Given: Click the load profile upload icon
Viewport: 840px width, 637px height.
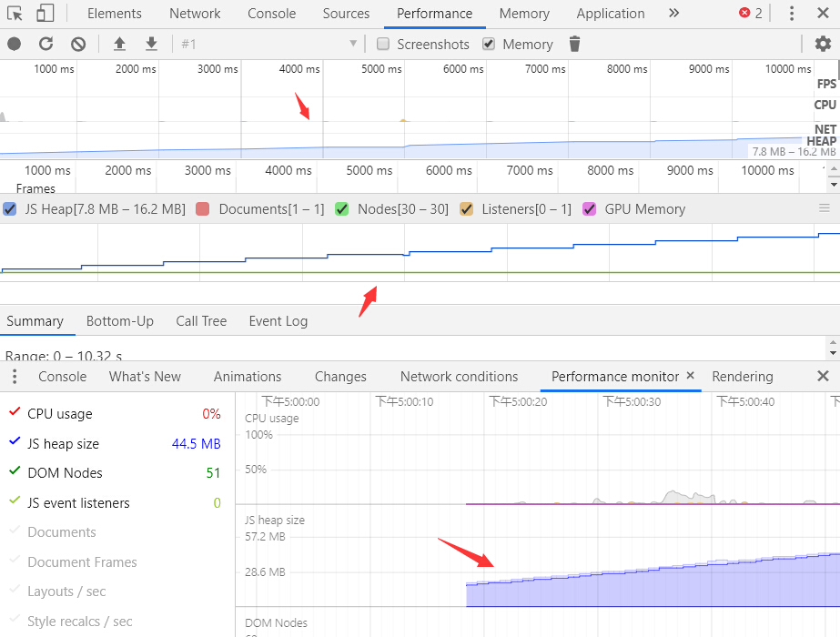Looking at the screenshot, I should click(x=119, y=44).
